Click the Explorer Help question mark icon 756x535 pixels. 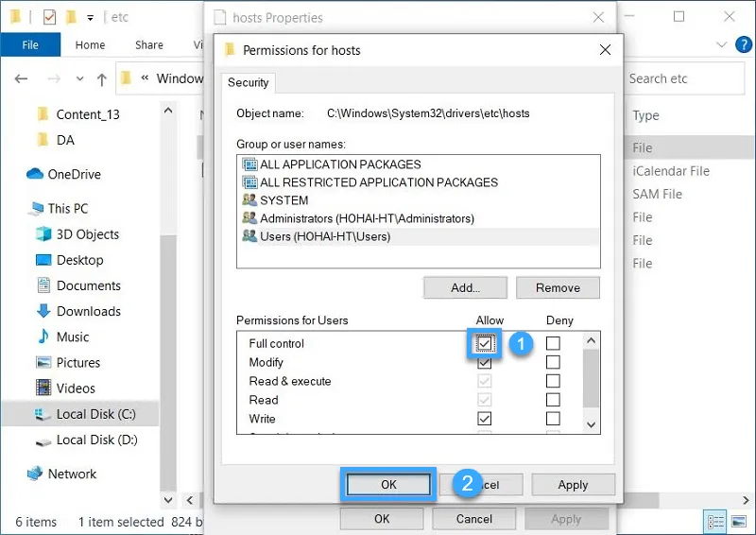point(744,44)
